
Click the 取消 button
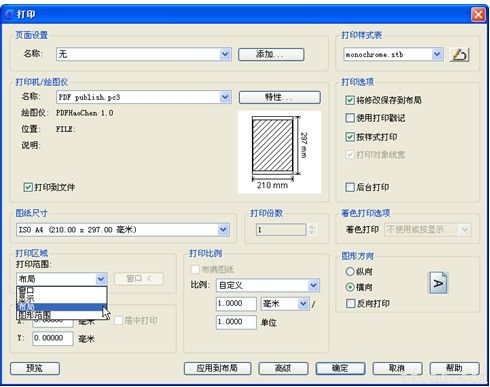coord(397,368)
